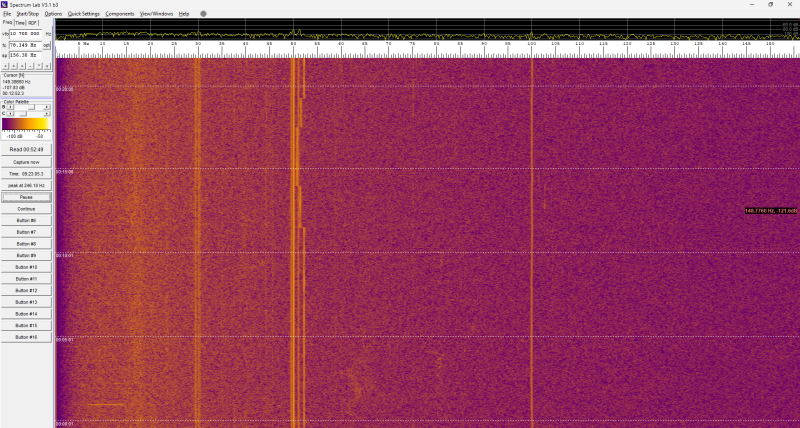Screen dimensions: 800x428
Task: Open the Options menu
Action: [53, 14]
